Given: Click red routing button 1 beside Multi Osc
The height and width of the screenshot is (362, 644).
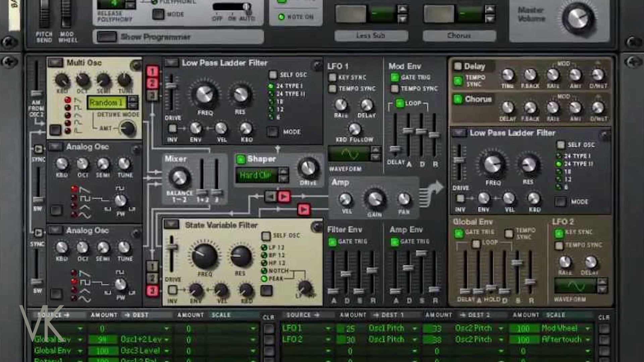Looking at the screenshot, I should point(152,71).
